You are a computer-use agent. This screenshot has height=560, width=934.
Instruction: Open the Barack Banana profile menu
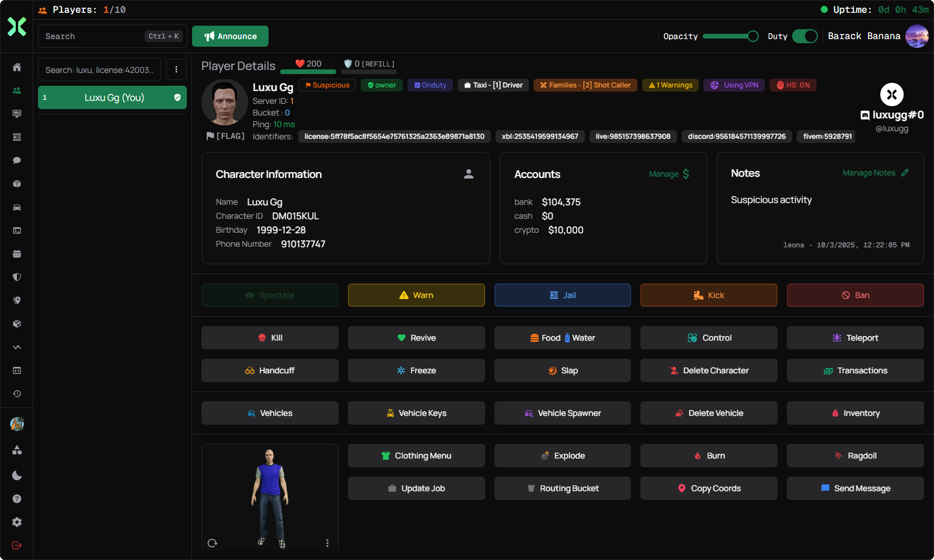917,36
